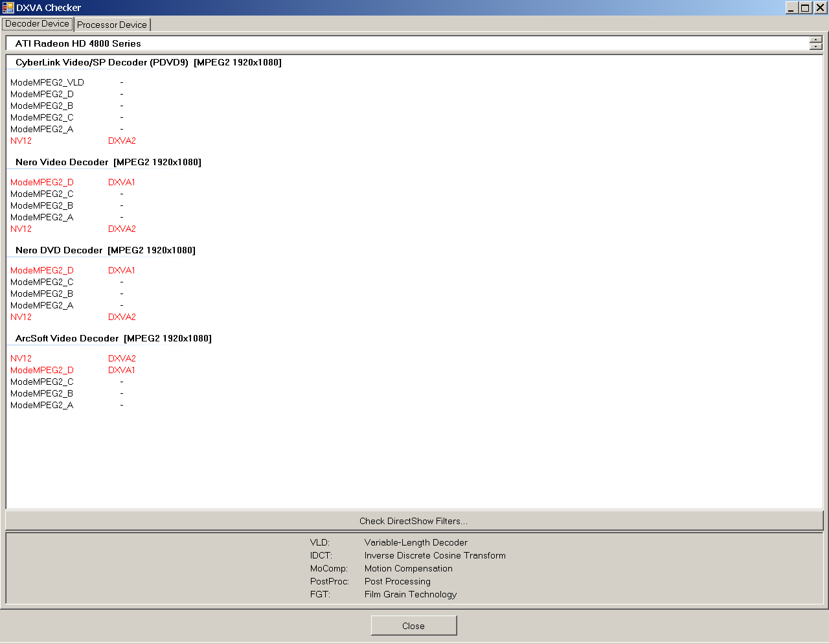Viewport: 829px width, 644px height.
Task: Select ModeMPEG2_C under ArcSoft Video Decoder
Action: [42, 382]
